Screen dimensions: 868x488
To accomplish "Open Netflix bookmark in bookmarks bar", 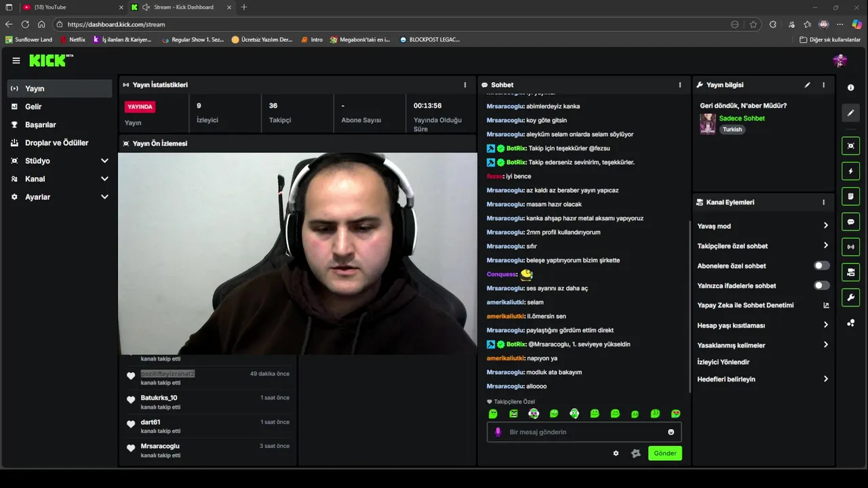I will click(x=73, y=40).
